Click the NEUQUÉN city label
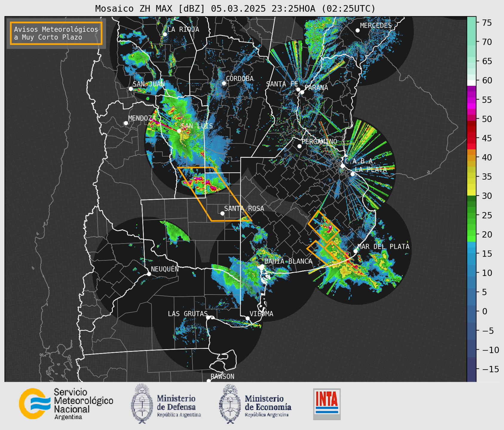This screenshot has height=430, width=504. pos(165,269)
